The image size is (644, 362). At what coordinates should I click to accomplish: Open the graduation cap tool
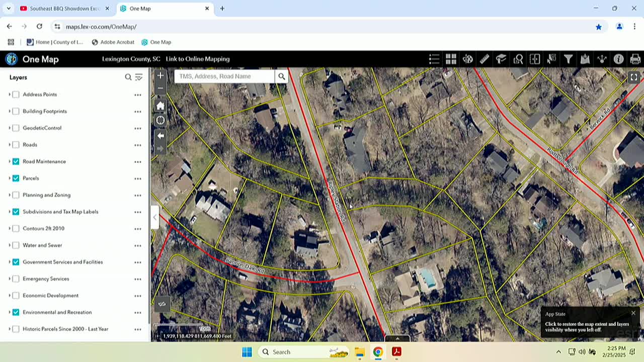click(x=501, y=59)
